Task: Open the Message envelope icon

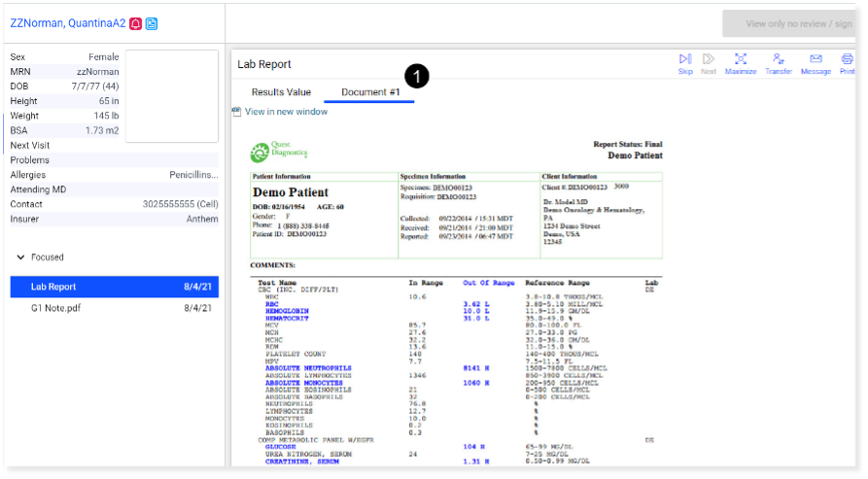Action: 816,60
